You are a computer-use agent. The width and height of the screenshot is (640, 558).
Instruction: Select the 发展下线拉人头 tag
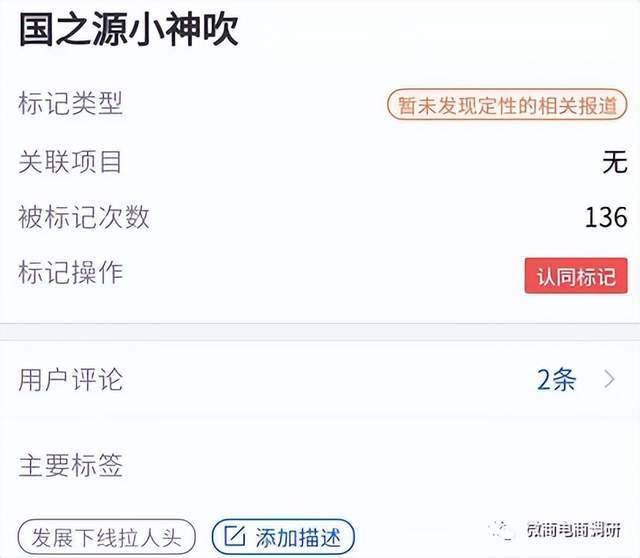pyautogui.click(x=107, y=538)
